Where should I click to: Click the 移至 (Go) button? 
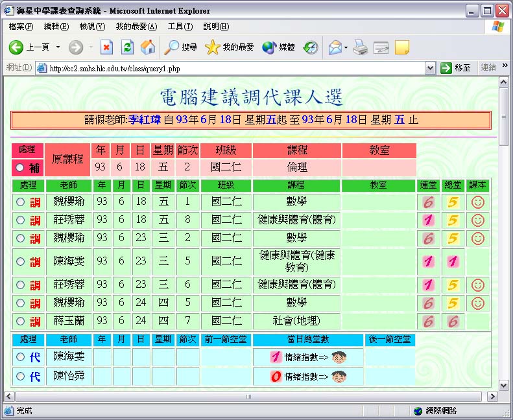[456, 68]
